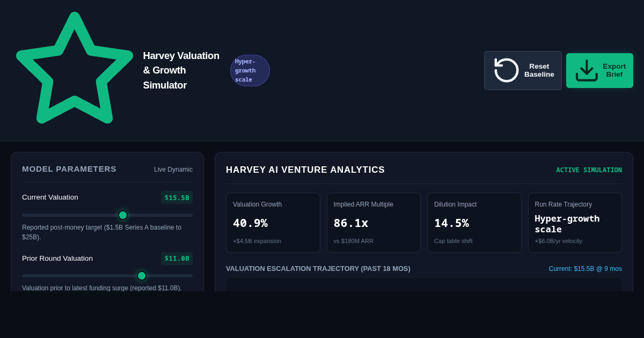Click the Hyper-growth scale badge in header
The image size is (644, 338).
click(250, 70)
